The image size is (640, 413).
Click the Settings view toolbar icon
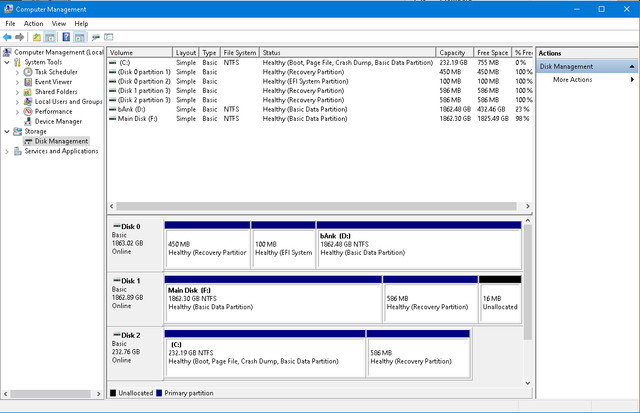pos(109,37)
